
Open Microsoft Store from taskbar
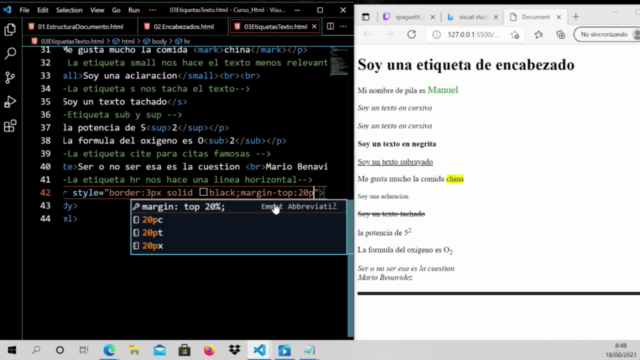[x=184, y=350]
